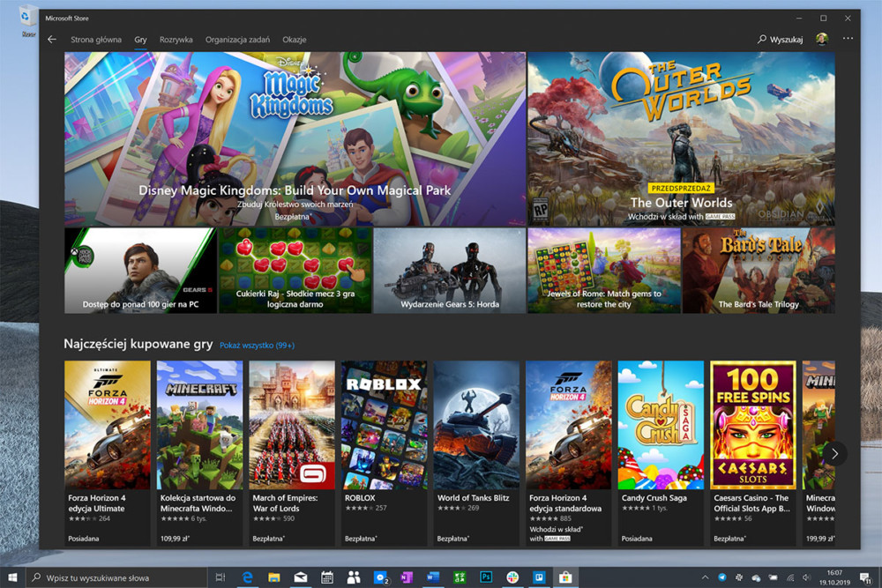This screenshot has height=588, width=882.
Task: Open the volume speaker tray icon
Action: (x=807, y=577)
